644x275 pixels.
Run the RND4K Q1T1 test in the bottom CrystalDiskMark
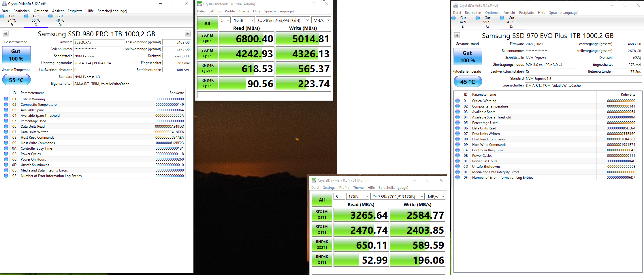[x=322, y=260]
